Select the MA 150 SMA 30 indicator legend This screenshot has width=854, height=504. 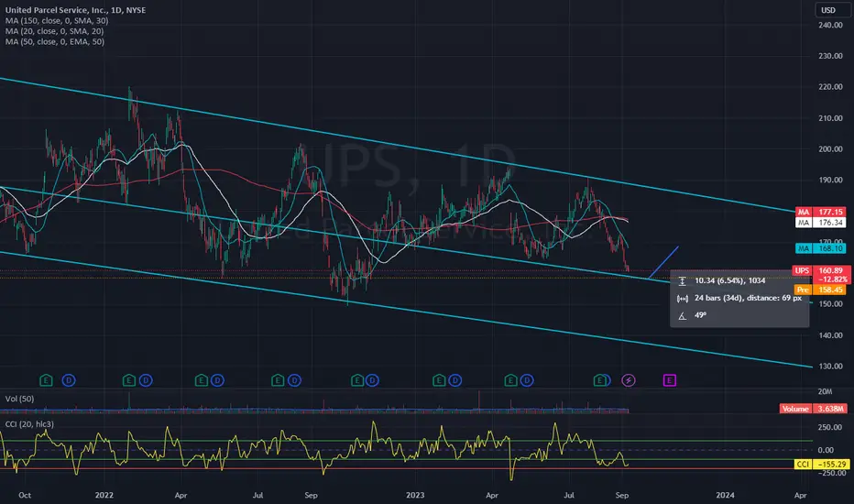[x=57, y=21]
